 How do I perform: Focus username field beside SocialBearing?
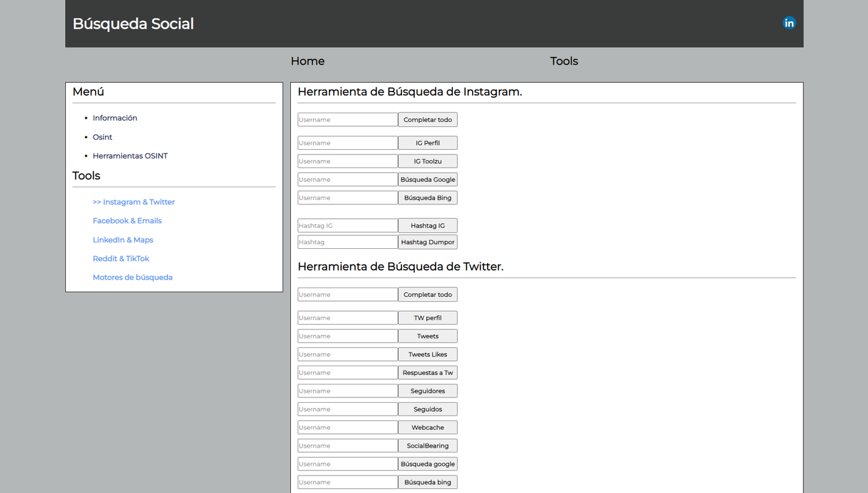click(x=348, y=446)
